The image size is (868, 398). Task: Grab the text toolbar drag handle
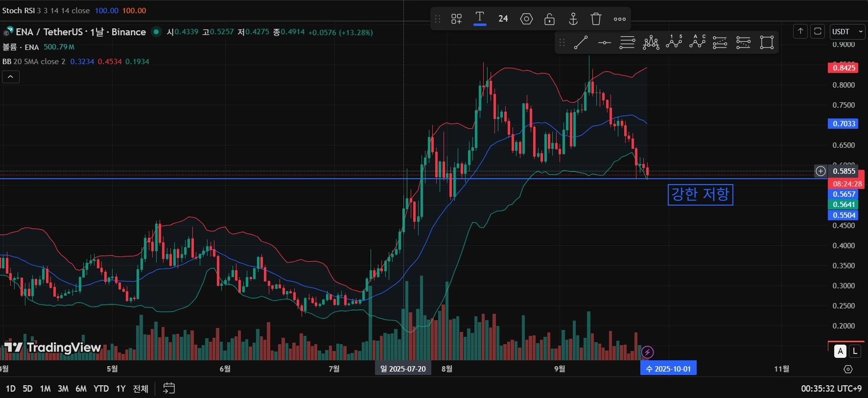(438, 19)
